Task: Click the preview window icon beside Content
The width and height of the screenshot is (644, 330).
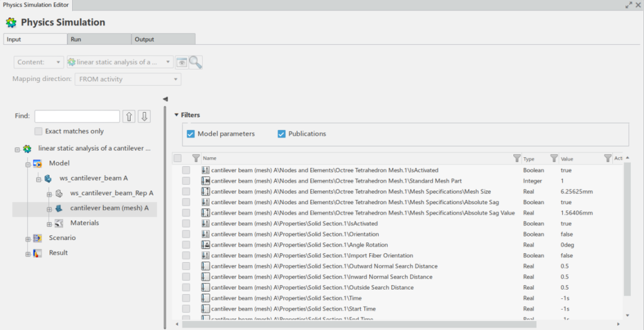Action: coord(181,62)
